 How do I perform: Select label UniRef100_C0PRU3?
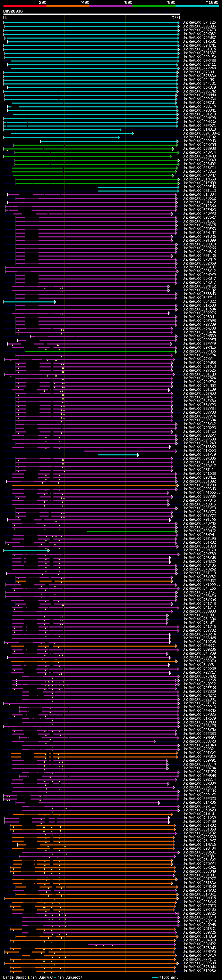(x=199, y=141)
